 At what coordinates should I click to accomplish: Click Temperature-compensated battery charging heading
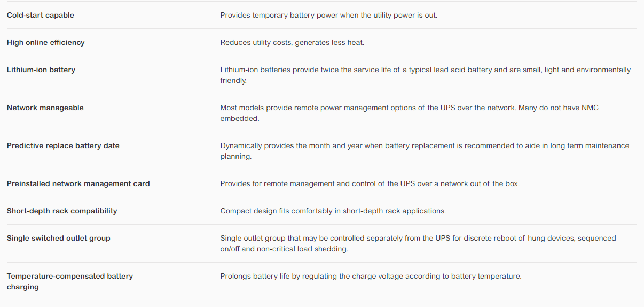pos(70,281)
